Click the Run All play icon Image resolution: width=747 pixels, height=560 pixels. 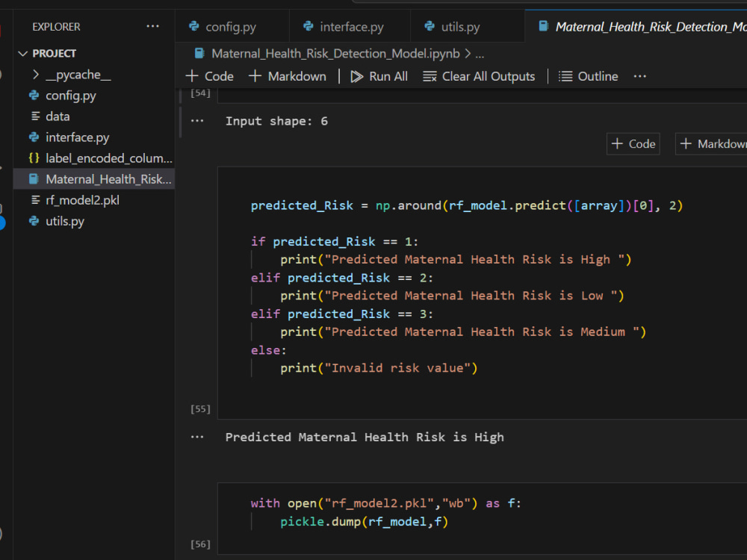tap(357, 77)
